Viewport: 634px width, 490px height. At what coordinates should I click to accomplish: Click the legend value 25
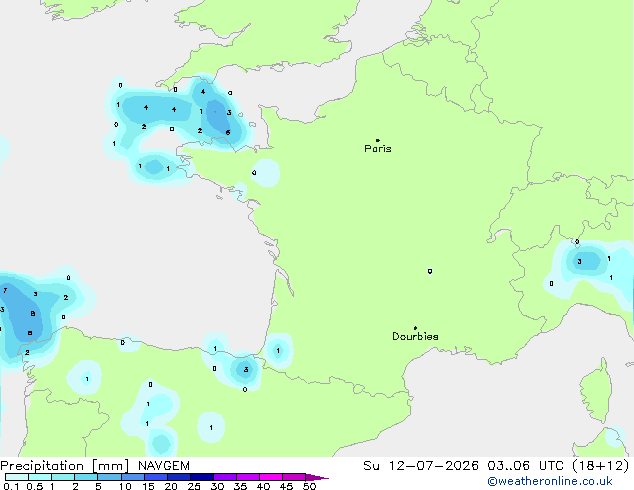194,486
